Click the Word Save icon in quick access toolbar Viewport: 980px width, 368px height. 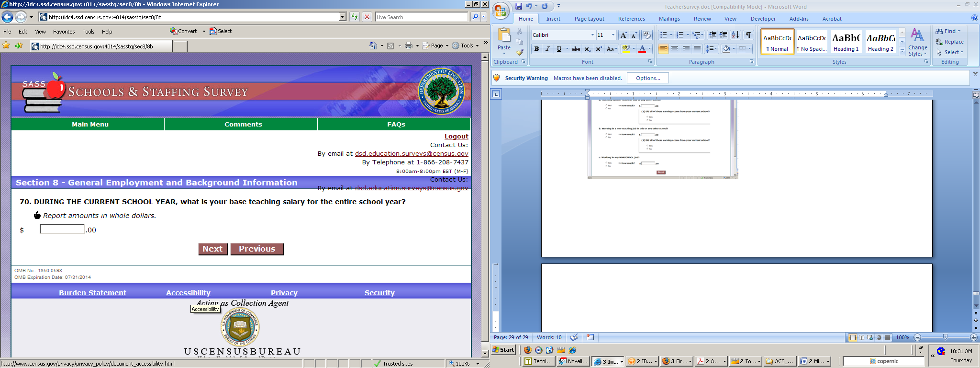pyautogui.click(x=519, y=6)
